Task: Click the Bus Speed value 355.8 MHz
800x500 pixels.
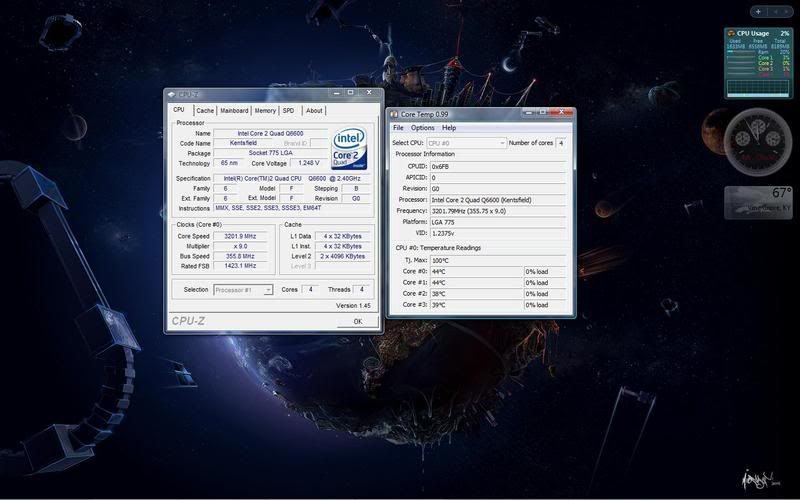Action: tap(240, 256)
